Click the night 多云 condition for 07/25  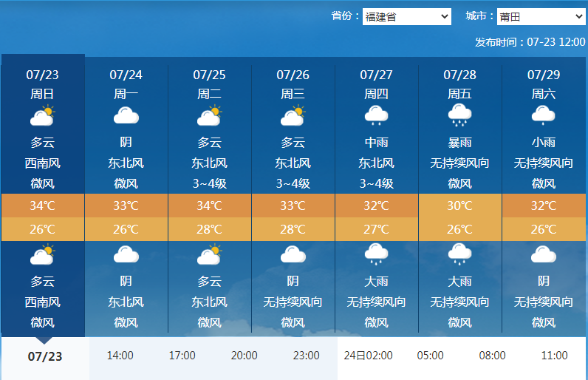click(209, 282)
